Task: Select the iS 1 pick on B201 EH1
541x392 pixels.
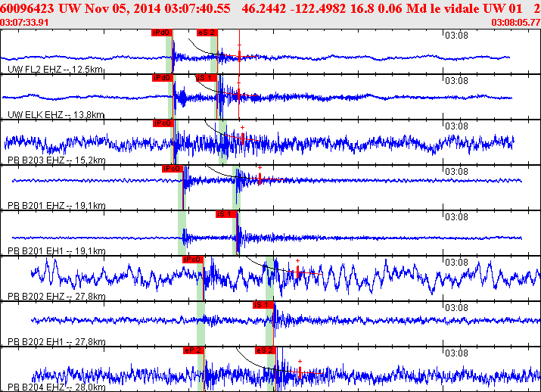Action: tap(226, 214)
